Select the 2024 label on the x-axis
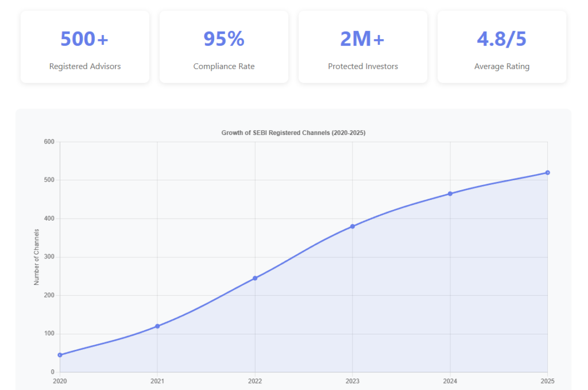588x390 pixels. click(450, 381)
